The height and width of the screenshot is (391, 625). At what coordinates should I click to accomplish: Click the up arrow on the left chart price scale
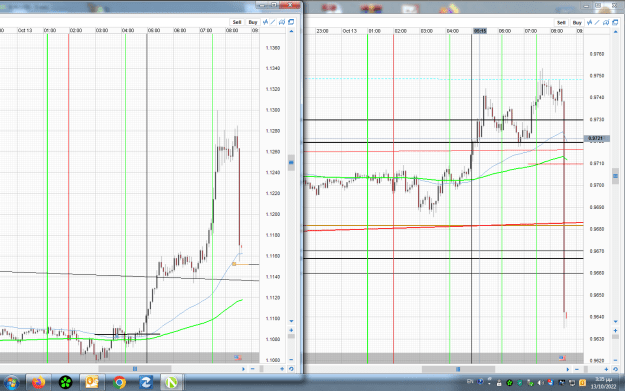(x=291, y=31)
